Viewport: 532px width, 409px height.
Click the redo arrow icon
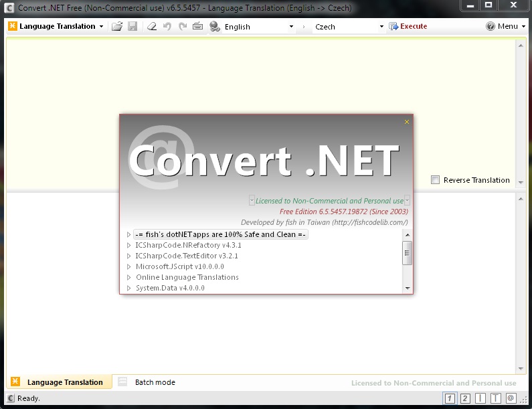point(182,27)
